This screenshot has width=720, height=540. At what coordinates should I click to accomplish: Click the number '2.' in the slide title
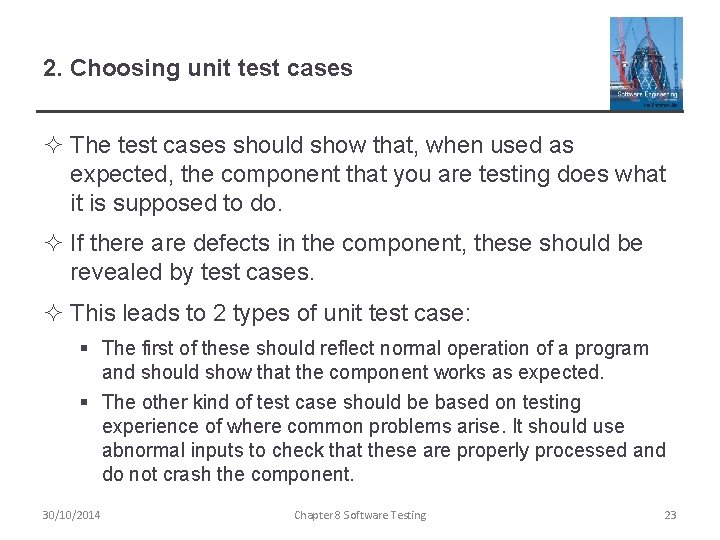click(53, 68)
